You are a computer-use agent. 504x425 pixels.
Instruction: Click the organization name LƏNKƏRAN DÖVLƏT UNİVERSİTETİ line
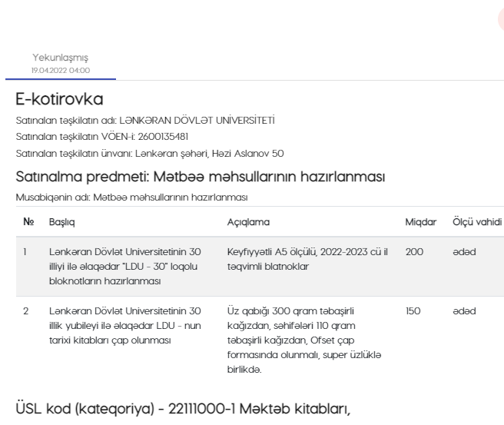145,120
